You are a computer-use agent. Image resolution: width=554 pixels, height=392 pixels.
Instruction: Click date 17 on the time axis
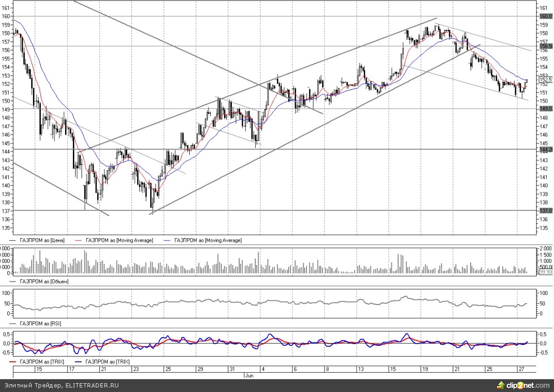coord(71,369)
